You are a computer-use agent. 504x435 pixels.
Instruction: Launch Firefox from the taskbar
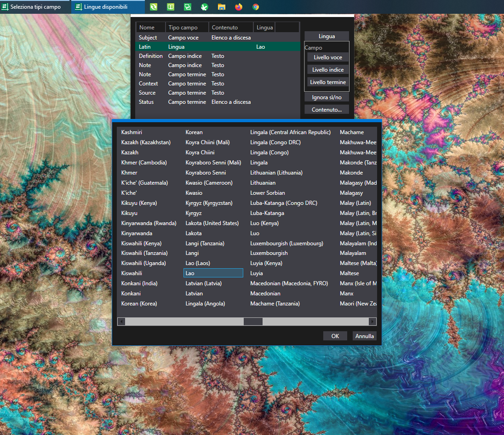click(x=239, y=7)
